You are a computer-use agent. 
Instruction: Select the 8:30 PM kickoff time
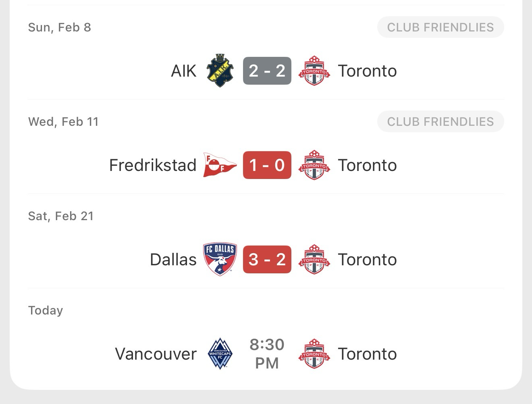coord(267,354)
